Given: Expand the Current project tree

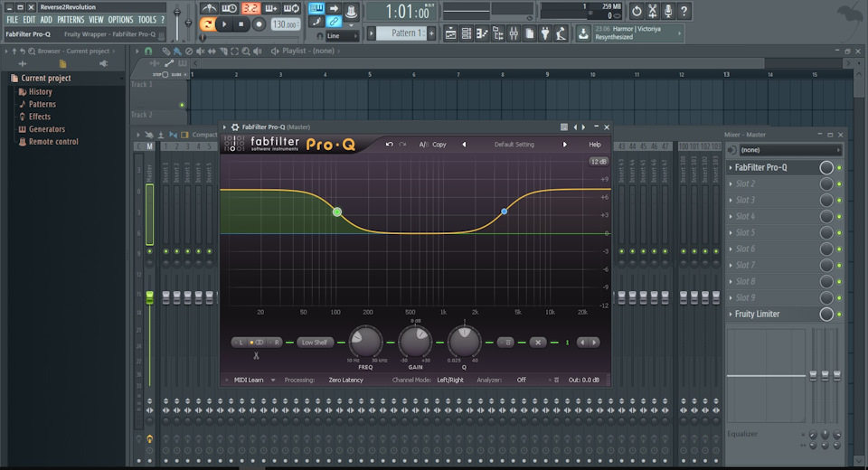Looking at the screenshot, I should pyautogui.click(x=45, y=78).
